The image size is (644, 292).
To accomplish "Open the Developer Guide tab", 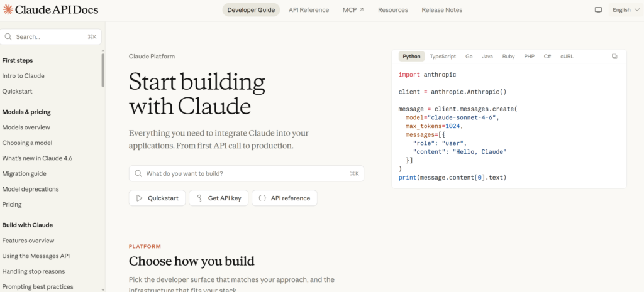I will (x=251, y=10).
